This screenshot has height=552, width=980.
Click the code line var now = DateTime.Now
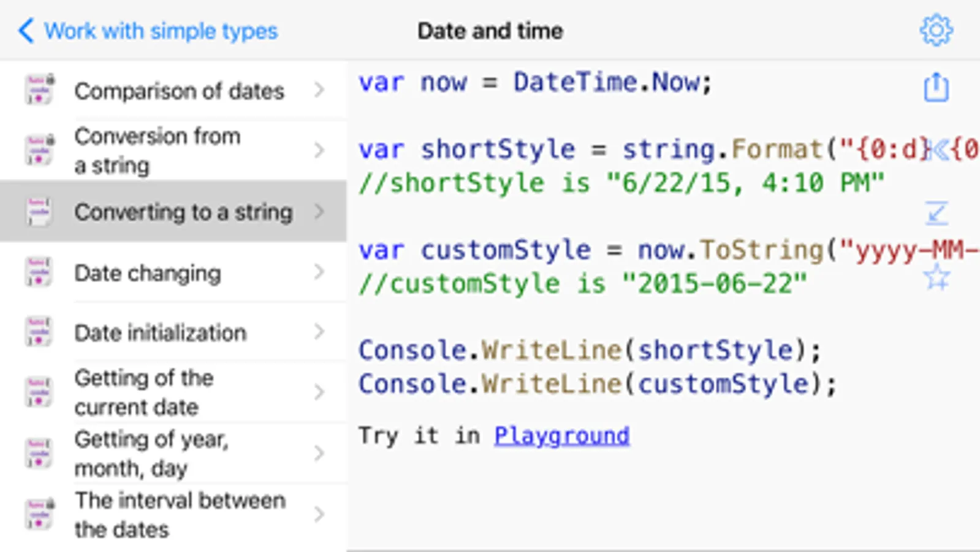click(534, 82)
